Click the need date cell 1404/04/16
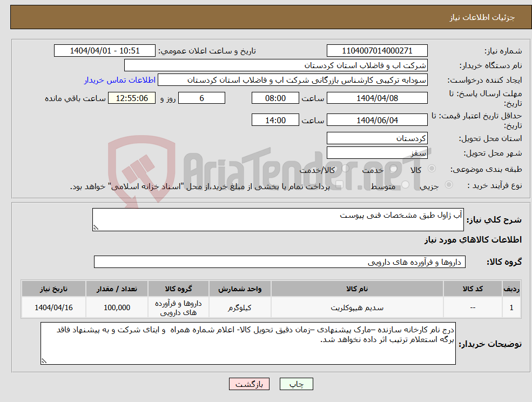The image size is (532, 402). (53, 307)
